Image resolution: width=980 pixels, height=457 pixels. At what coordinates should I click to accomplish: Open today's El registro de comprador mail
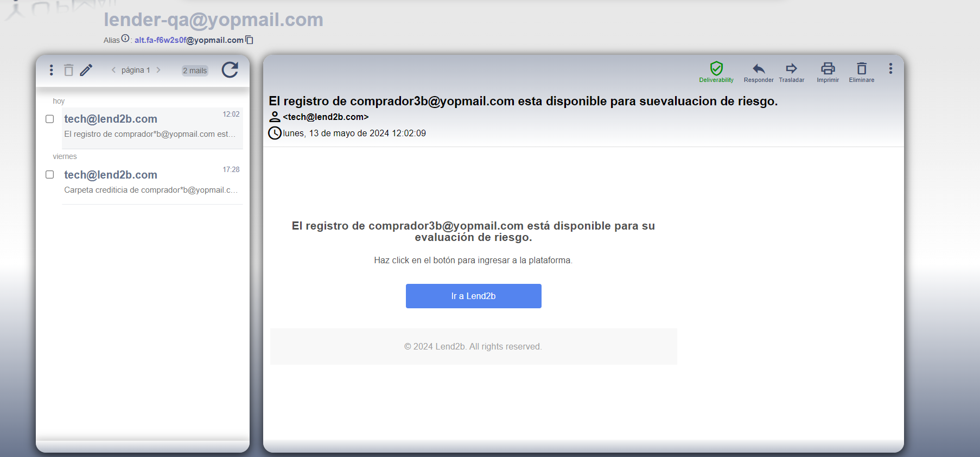click(x=152, y=127)
